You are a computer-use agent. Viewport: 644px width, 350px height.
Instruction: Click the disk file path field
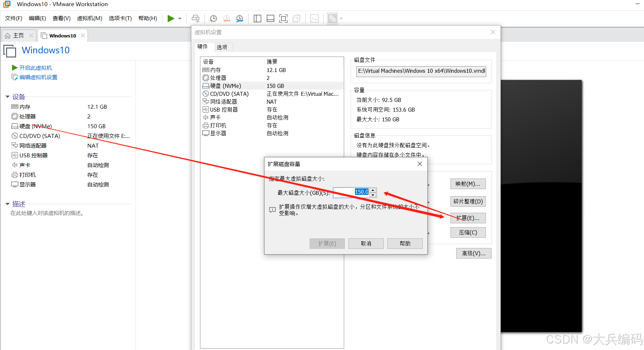(421, 71)
